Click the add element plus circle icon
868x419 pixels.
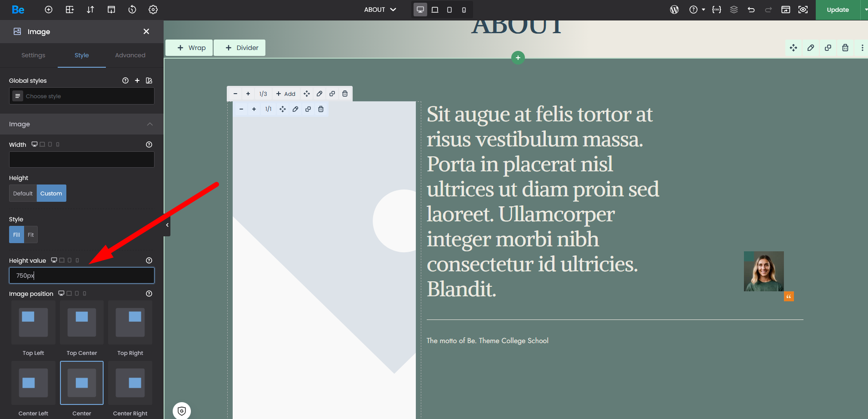(x=49, y=10)
